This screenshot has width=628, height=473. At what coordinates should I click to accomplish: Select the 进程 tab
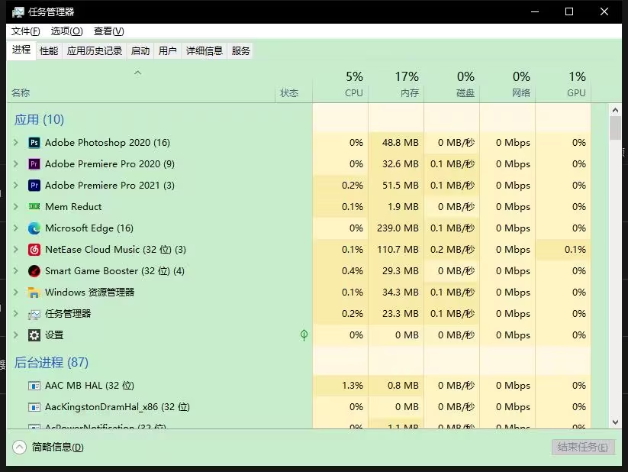(21, 50)
